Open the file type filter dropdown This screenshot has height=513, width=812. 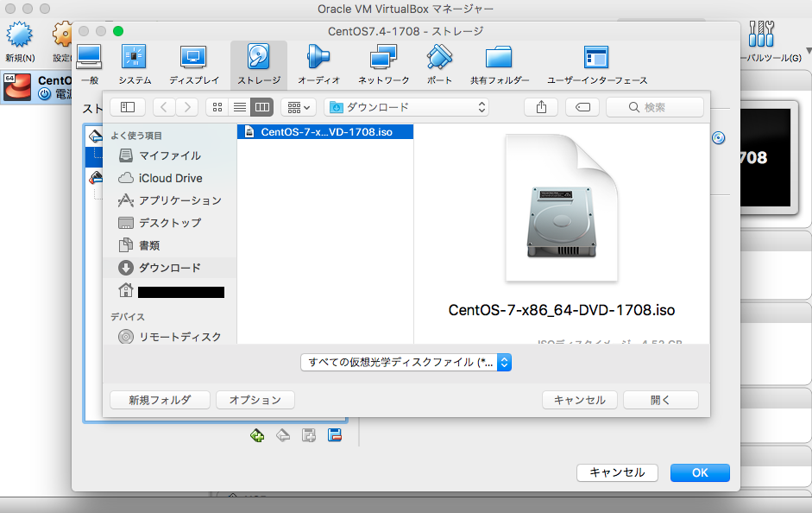point(406,362)
